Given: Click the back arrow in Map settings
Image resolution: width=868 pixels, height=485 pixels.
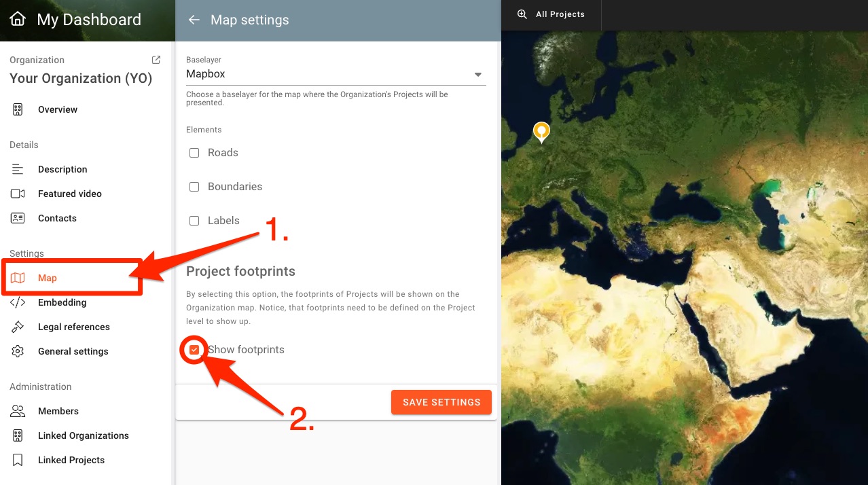Looking at the screenshot, I should pos(194,20).
